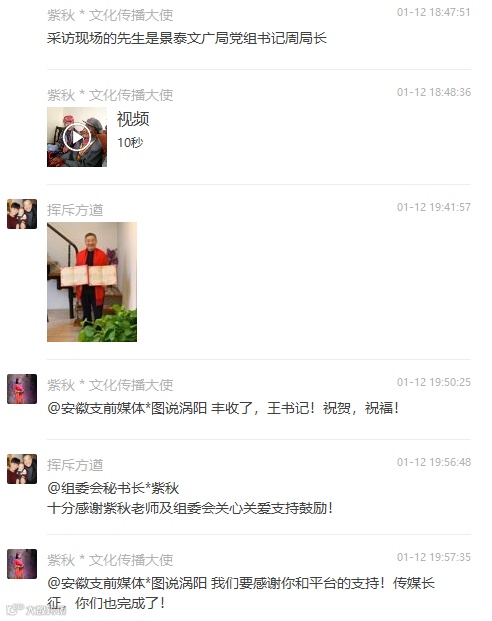Image resolution: width=492 pixels, height=621 pixels.
Task: Click the 挥斥方遒 avatar beside the photo message
Action: [x=22, y=214]
